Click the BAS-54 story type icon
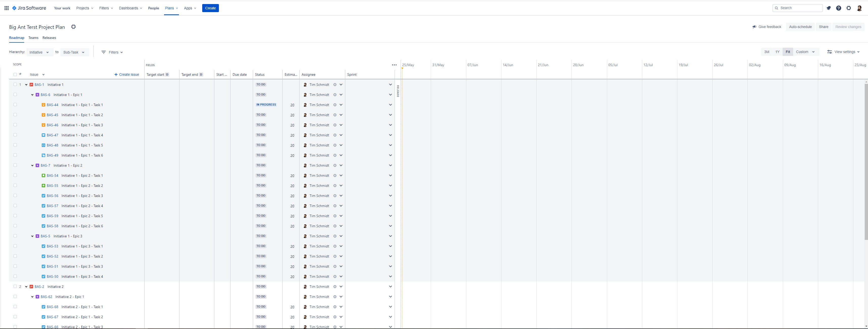Screen dimensions: 868x329 43,175
